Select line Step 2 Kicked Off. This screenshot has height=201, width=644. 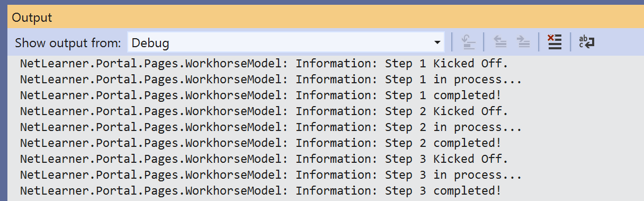[x=264, y=111]
